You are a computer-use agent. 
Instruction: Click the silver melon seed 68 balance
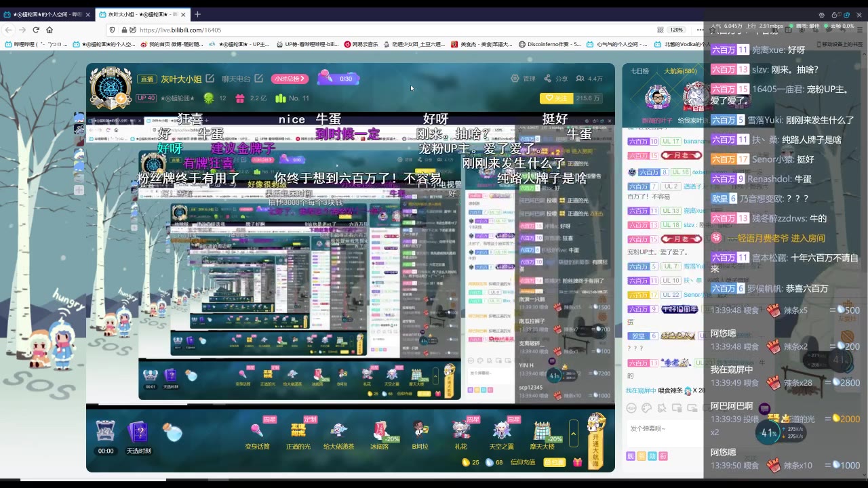tap(494, 462)
